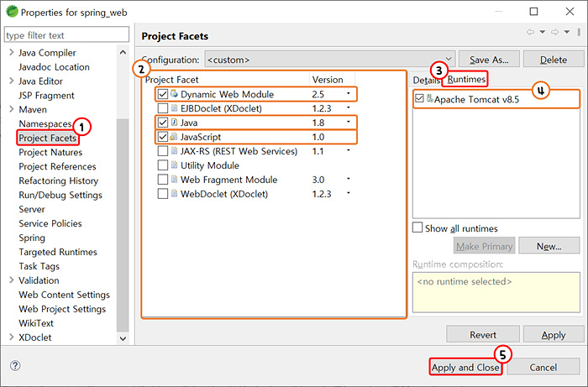Click the Apache Tomcat server icon

point(430,99)
